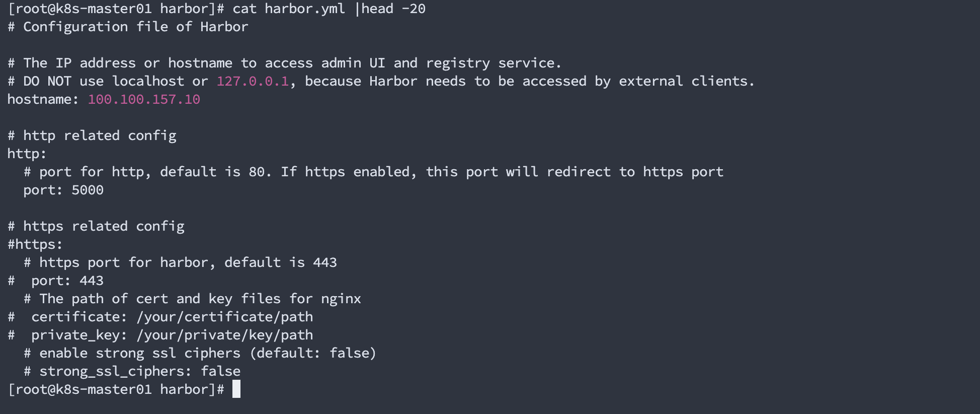
Task: Click the port value 5000
Action: point(88,190)
